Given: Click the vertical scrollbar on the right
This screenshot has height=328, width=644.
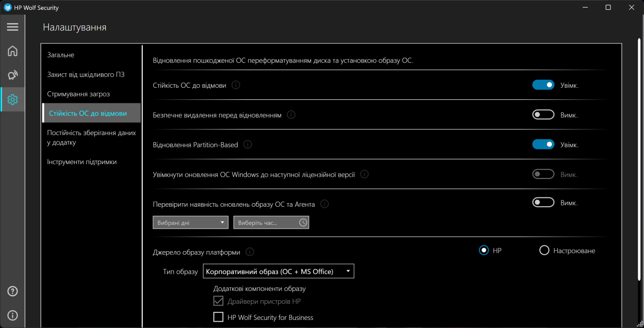Looking at the screenshot, I should (x=639, y=157).
